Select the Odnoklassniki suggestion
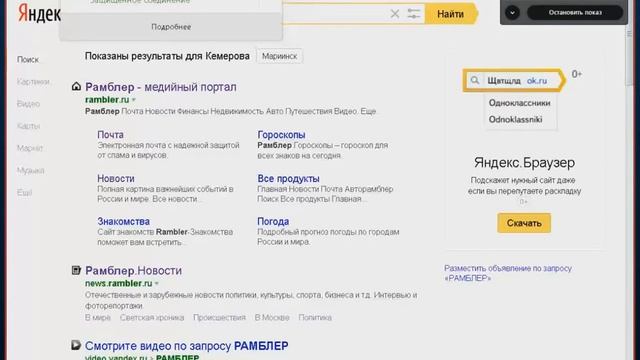This screenshot has height=360, width=640. click(516, 120)
